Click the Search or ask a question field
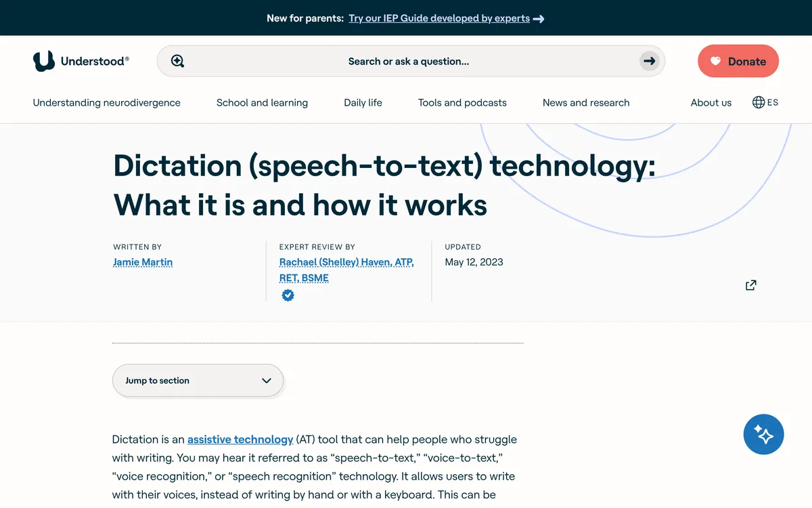This screenshot has width=812, height=508. click(x=411, y=61)
